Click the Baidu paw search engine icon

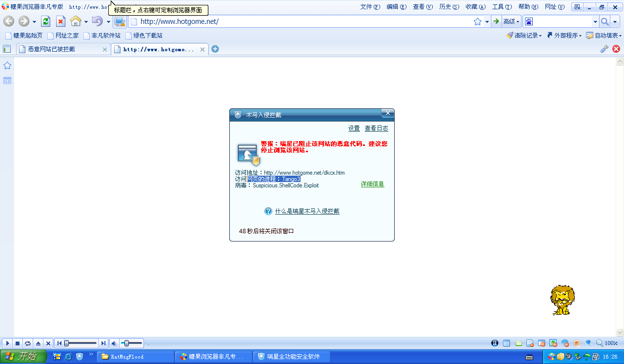coord(529,21)
